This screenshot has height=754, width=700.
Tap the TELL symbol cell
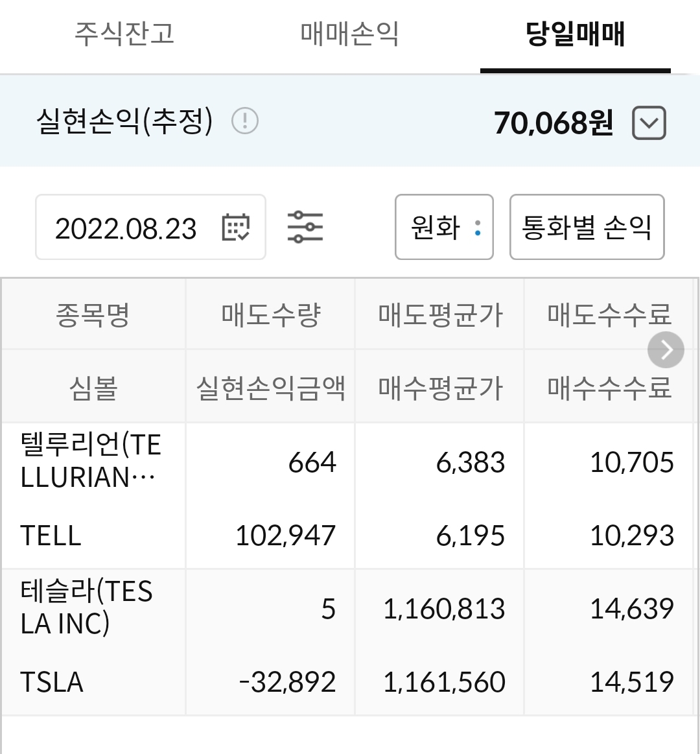[51, 536]
